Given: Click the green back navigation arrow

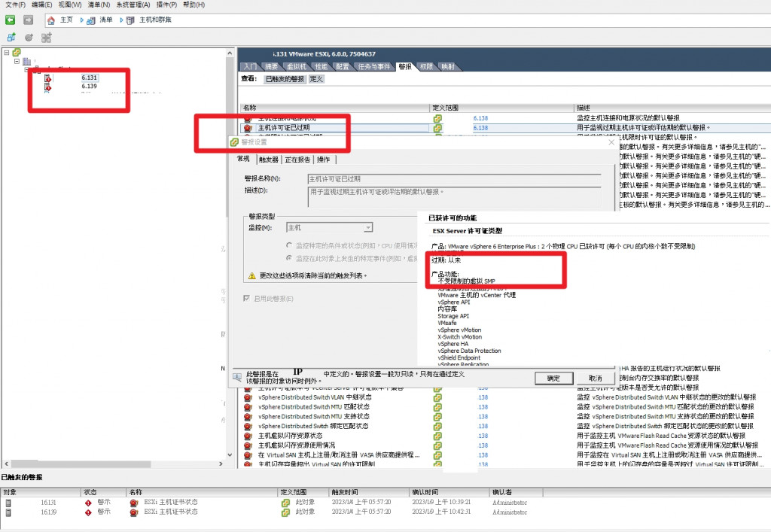Looking at the screenshot, I should [10, 20].
